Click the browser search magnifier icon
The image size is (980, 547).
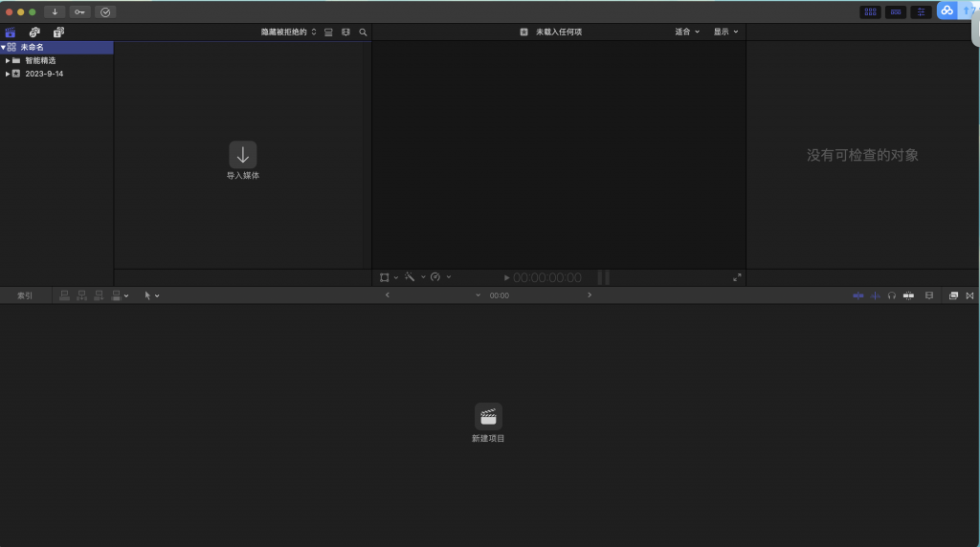click(x=363, y=32)
